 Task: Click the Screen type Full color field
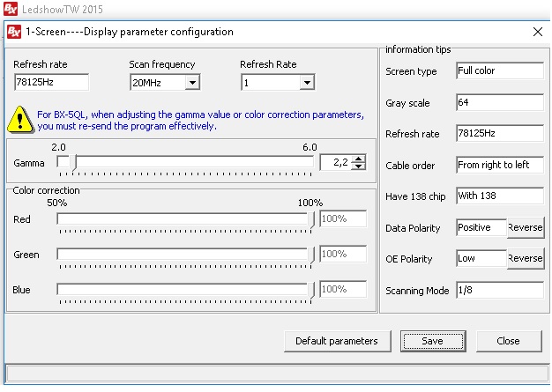coord(500,70)
